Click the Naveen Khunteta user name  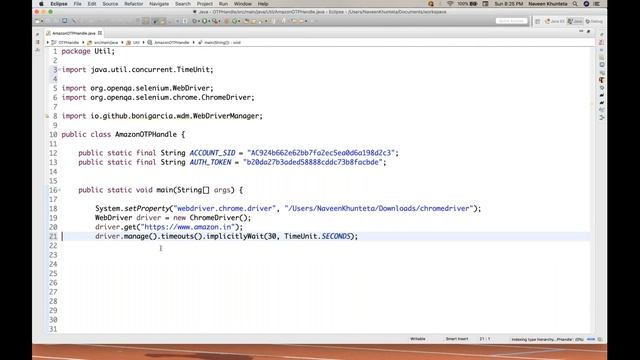point(547,4)
